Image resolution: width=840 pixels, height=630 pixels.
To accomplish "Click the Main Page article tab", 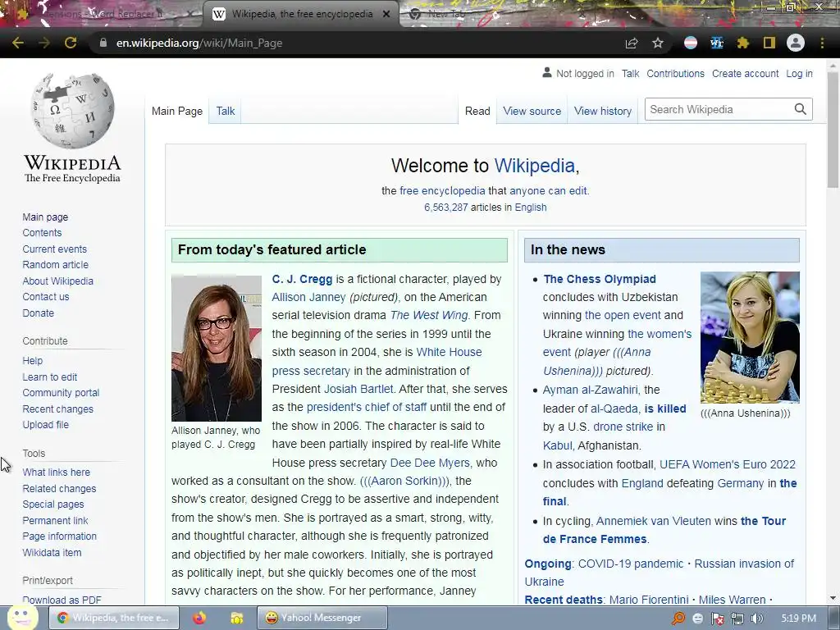I will (177, 111).
